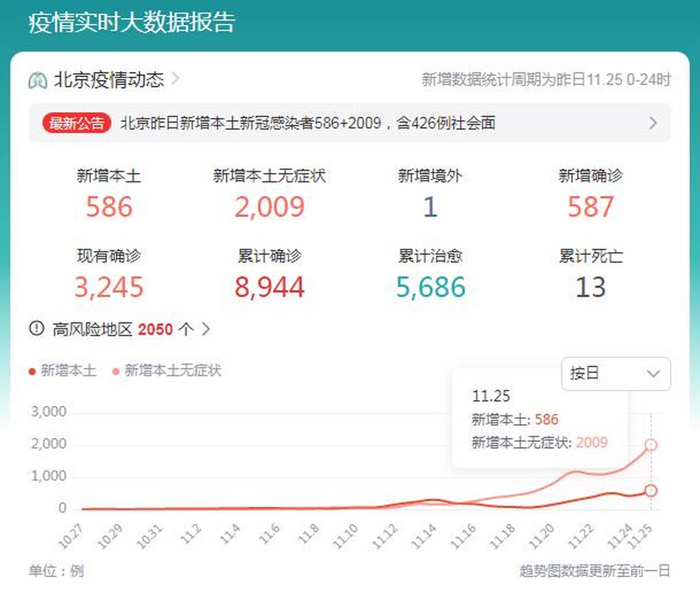Image resolution: width=700 pixels, height=593 pixels.
Task: Click the 疫情实时大数据报告 page title
Action: click(132, 22)
